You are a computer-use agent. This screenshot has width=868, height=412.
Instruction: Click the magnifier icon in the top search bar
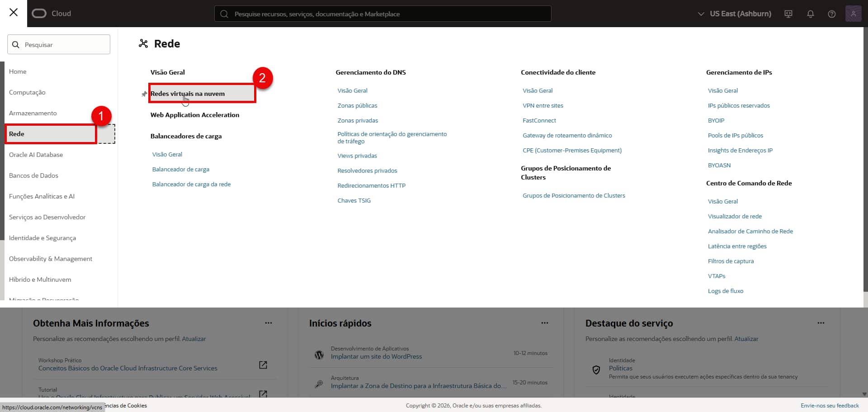click(224, 14)
